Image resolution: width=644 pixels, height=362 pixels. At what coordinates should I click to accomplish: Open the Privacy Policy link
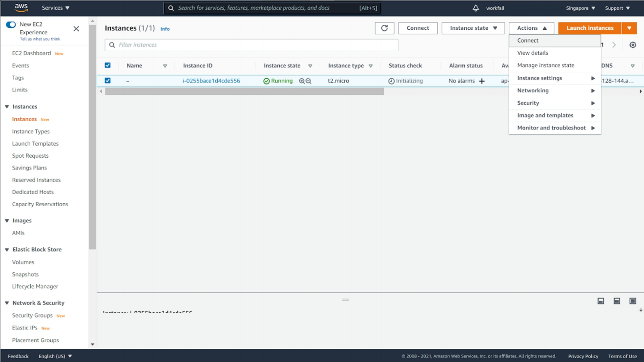pyautogui.click(x=583, y=356)
